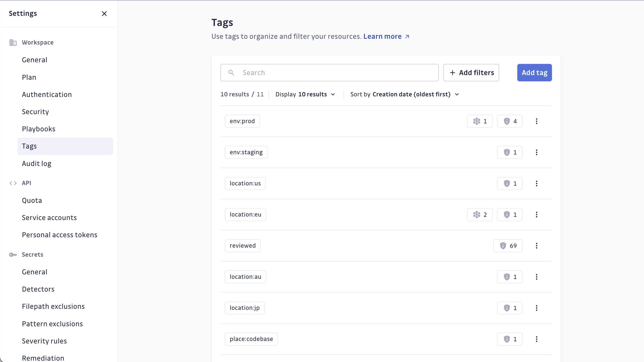Click the location:us tag label

coord(245,183)
